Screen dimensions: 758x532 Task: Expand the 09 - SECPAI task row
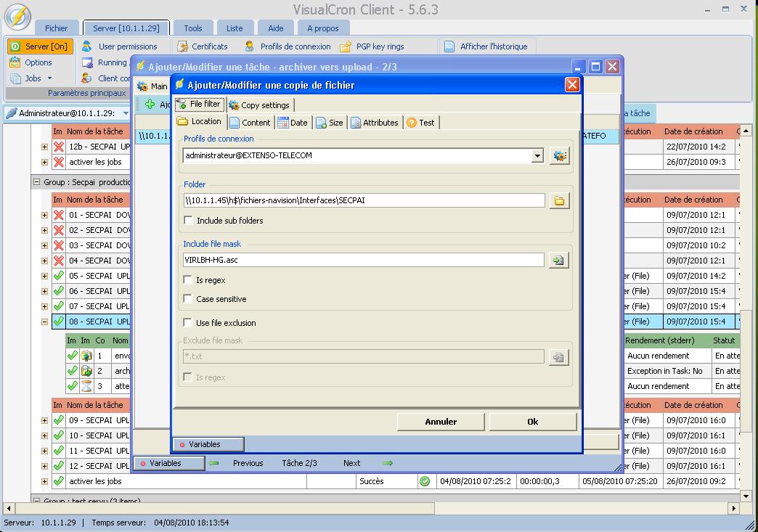(x=44, y=420)
